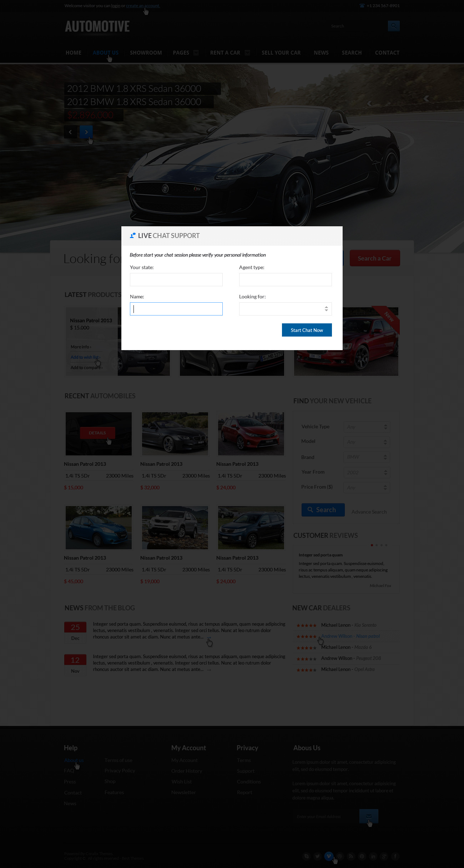Viewport: 464px width, 868px height.
Task: Click the header Search text box
Action: pyautogui.click(x=357, y=26)
